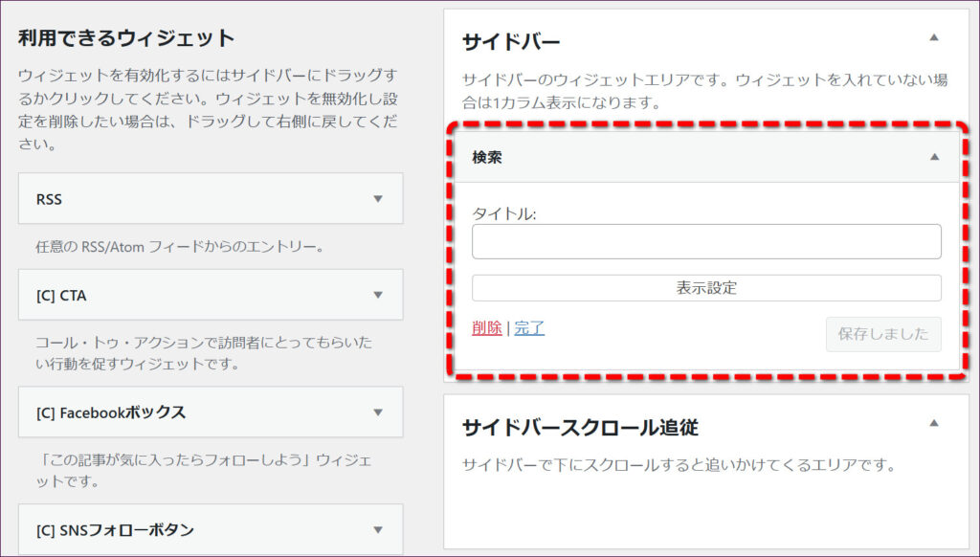
Task: Select the [C] Facebookボックス widget title
Action: [x=111, y=412]
